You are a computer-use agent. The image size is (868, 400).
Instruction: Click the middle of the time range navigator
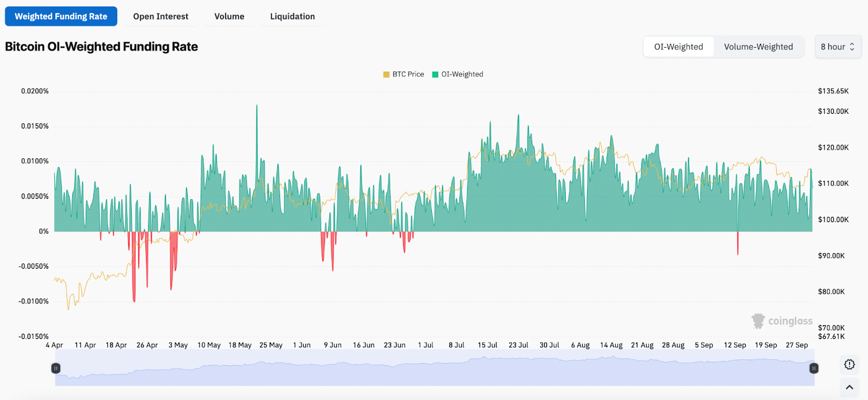(434, 369)
